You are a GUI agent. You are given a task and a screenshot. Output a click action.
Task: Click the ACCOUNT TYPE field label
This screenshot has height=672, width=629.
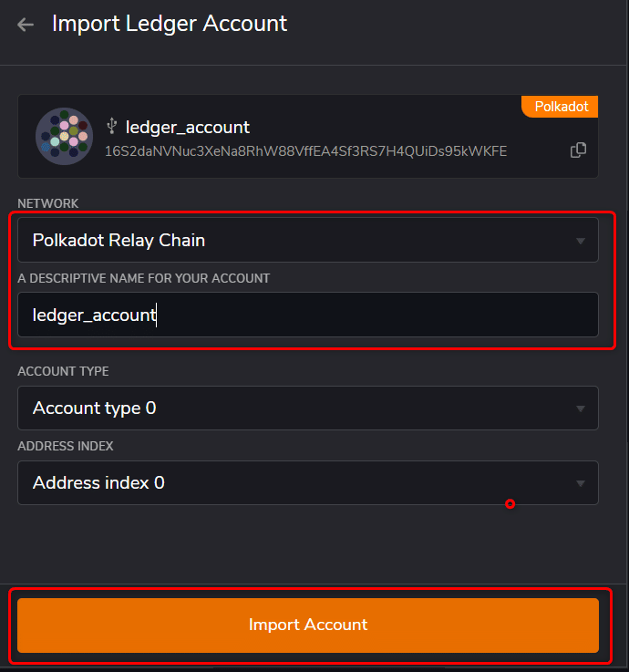click(x=63, y=371)
